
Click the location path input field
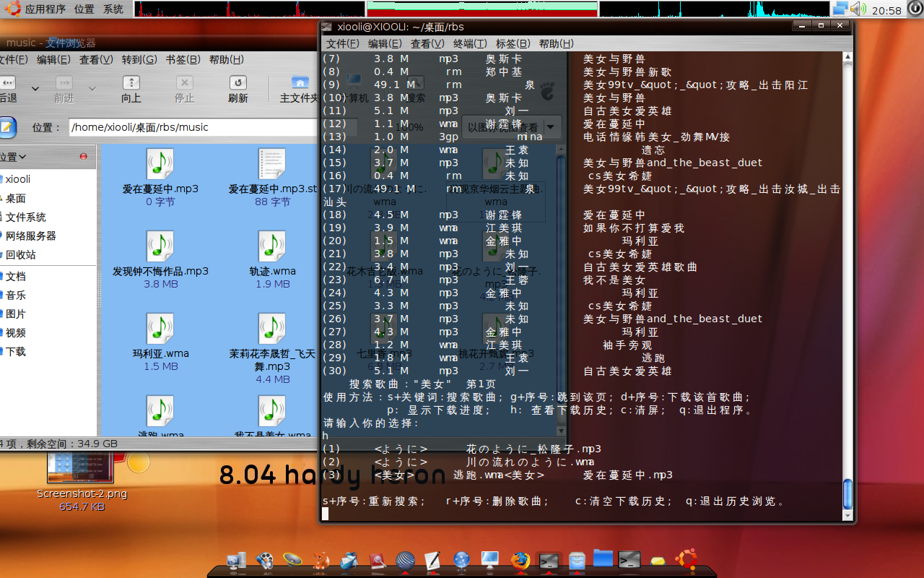tap(193, 127)
